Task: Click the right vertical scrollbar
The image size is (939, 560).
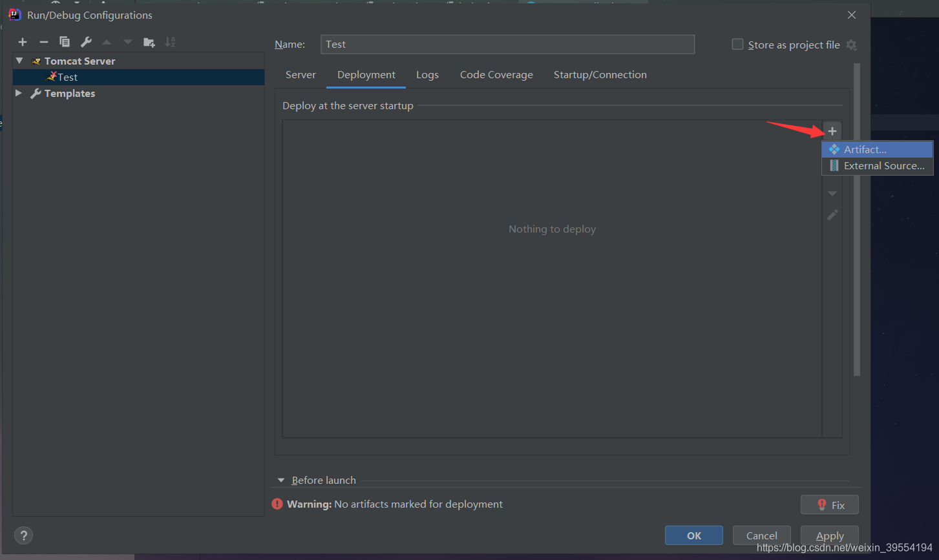Action: (x=857, y=220)
